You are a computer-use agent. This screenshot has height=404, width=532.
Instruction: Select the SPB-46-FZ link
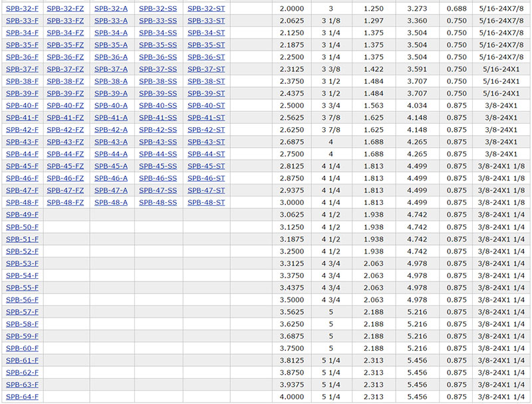[65, 178]
